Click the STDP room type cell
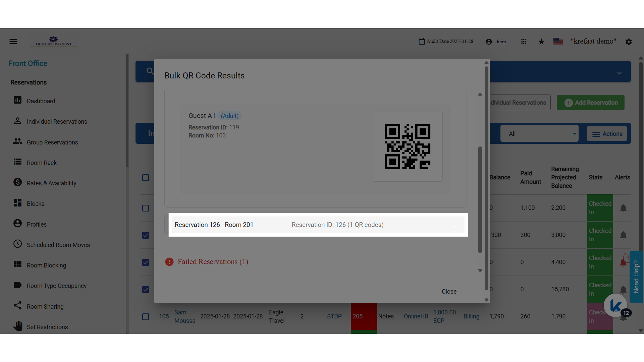 click(x=334, y=316)
